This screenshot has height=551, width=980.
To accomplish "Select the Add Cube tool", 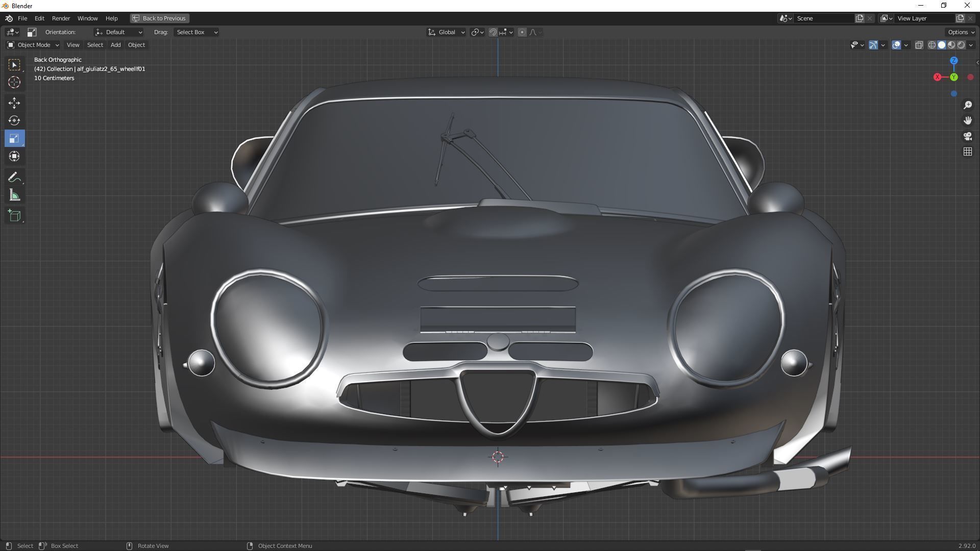I will point(14,215).
